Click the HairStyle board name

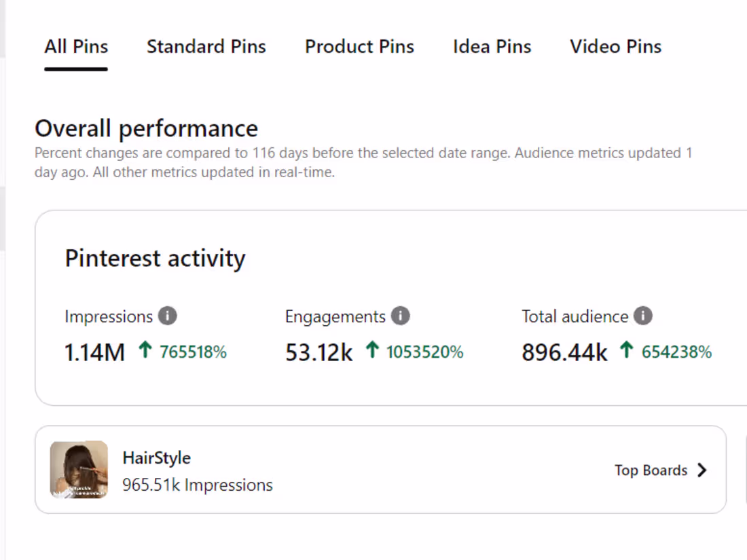point(157,458)
